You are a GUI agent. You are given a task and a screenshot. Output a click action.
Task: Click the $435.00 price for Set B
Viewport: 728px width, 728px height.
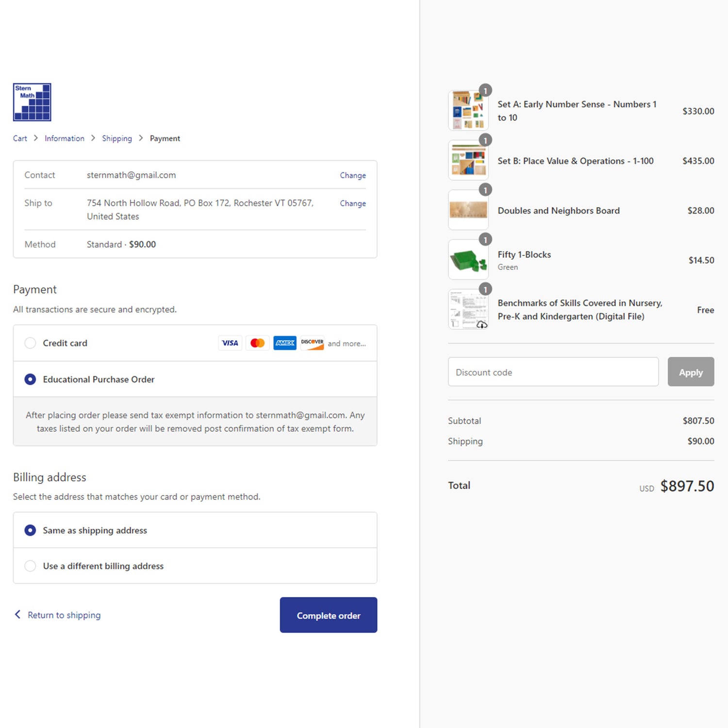point(698,161)
